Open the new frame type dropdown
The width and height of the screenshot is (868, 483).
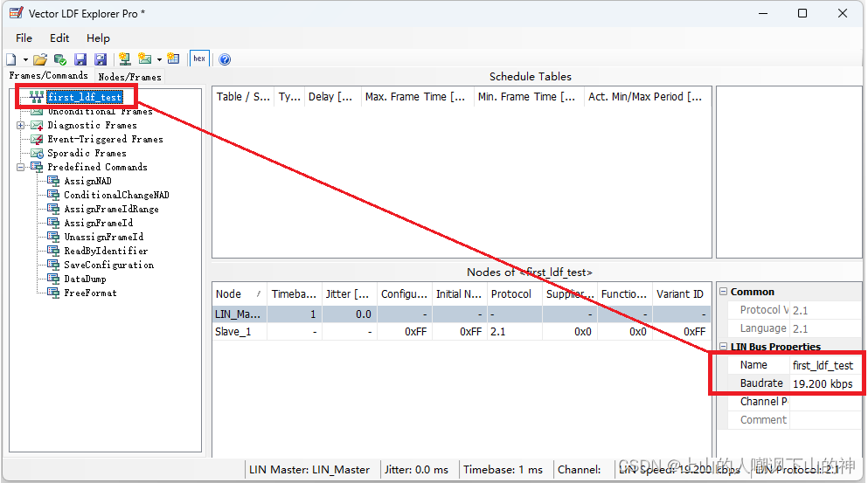tap(159, 59)
